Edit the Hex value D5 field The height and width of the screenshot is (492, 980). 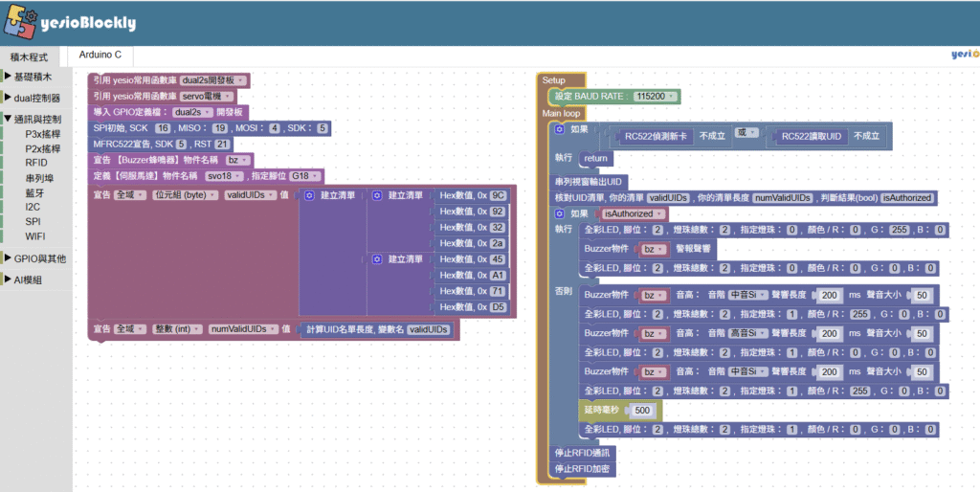pyautogui.click(x=498, y=307)
